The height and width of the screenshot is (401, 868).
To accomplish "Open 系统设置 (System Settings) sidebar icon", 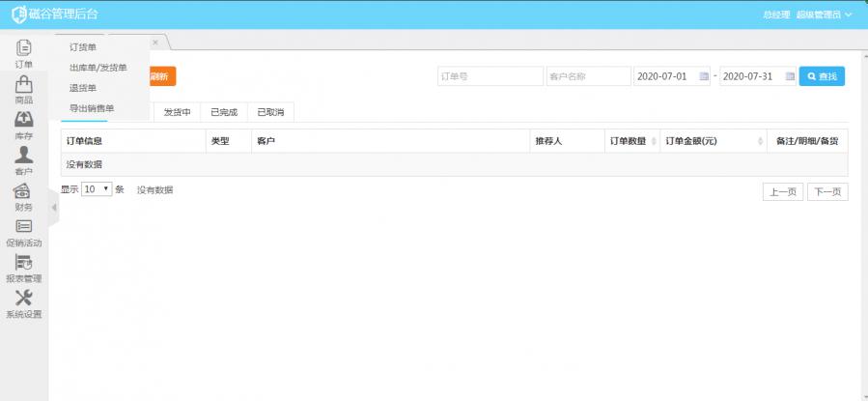I will (24, 301).
